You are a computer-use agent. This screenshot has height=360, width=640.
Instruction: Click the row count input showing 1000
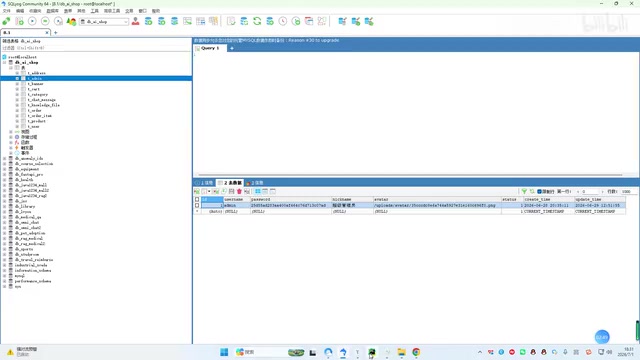pos(628,191)
